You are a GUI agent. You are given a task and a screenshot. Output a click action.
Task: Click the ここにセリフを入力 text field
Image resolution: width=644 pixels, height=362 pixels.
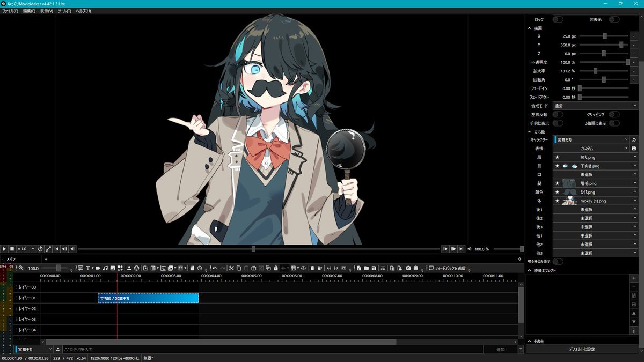pos(273,349)
